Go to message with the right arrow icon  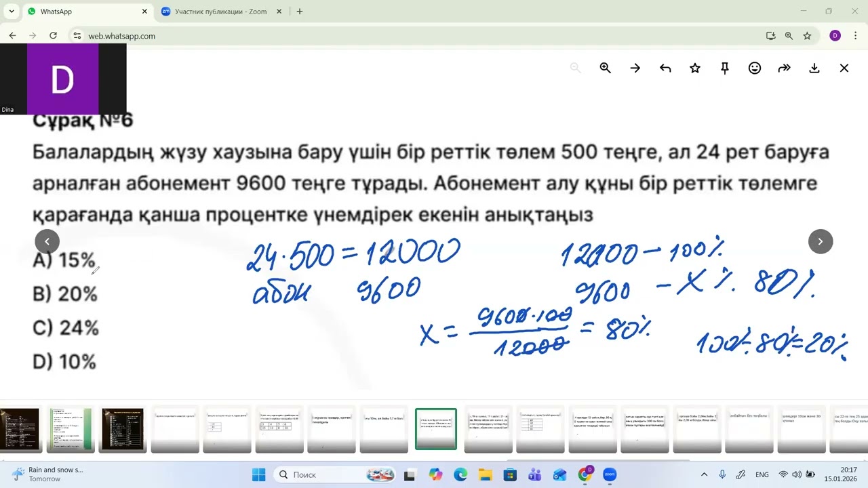[635, 68]
